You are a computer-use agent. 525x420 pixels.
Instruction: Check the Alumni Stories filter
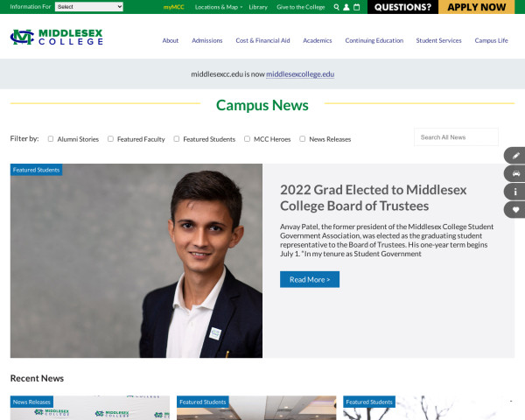tap(51, 138)
